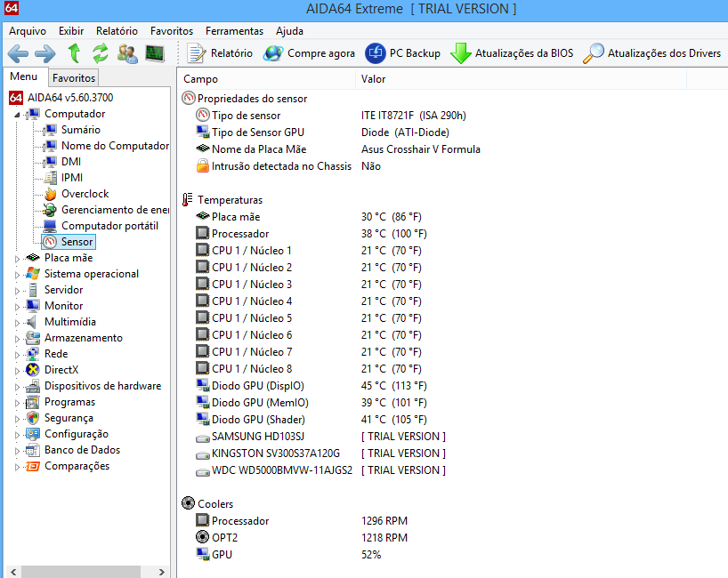Click the Temperaturas thermometer icon

click(x=188, y=200)
